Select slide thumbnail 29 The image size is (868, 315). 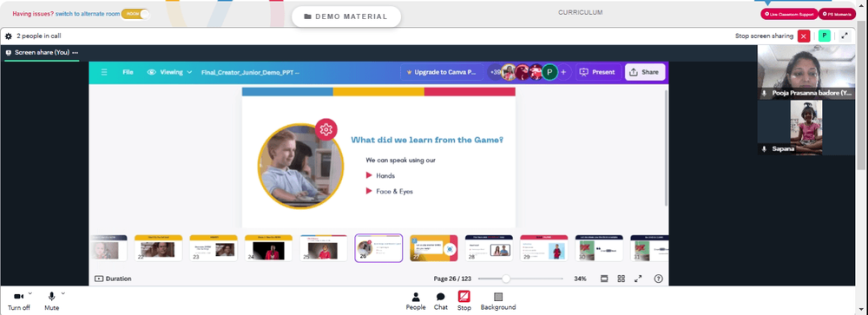543,248
